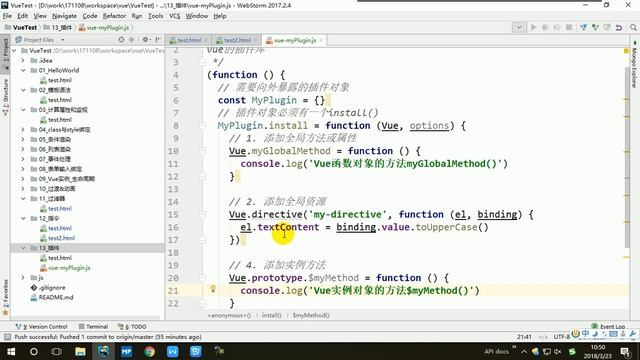Screen dimensions: 640x360
Task: Click the Search Everywhere magnifier icon
Action: 633,27
